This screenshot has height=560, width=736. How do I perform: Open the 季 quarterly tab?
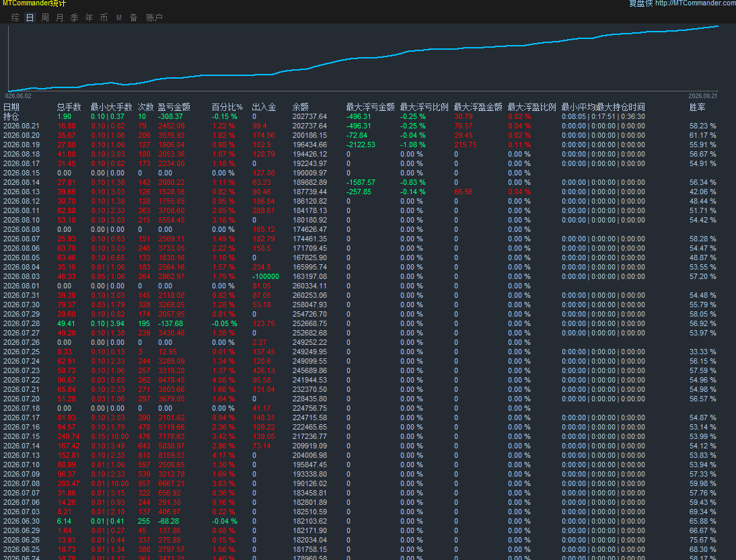click(74, 17)
